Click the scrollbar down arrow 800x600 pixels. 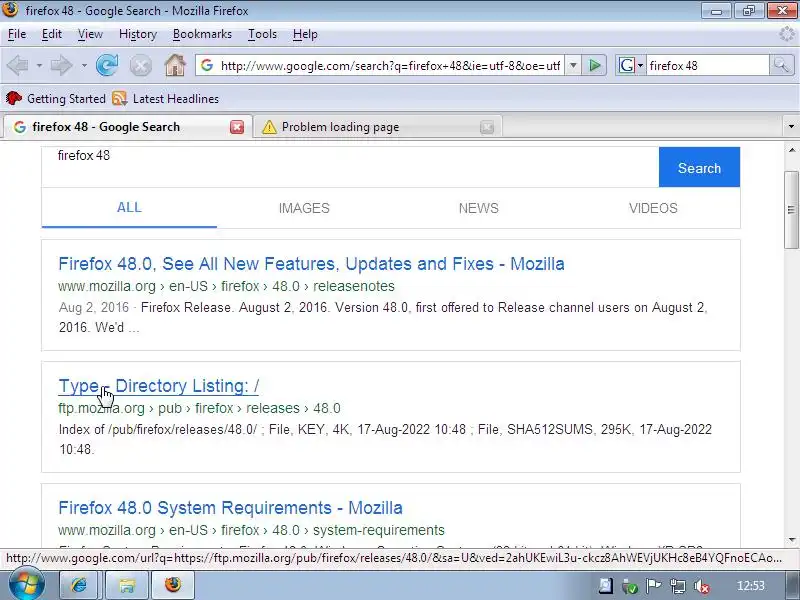point(791,540)
